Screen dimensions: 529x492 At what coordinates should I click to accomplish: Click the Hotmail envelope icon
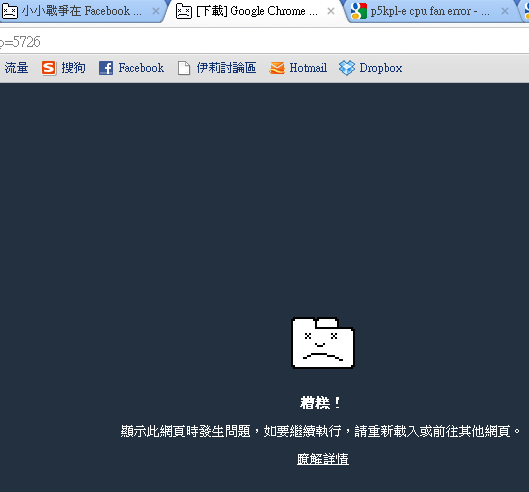[277, 68]
